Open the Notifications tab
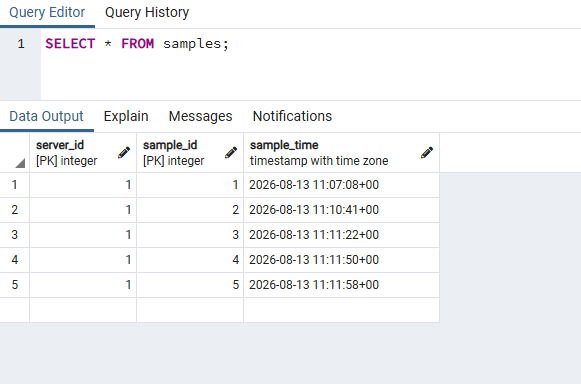The width and height of the screenshot is (581, 384). [x=292, y=116]
